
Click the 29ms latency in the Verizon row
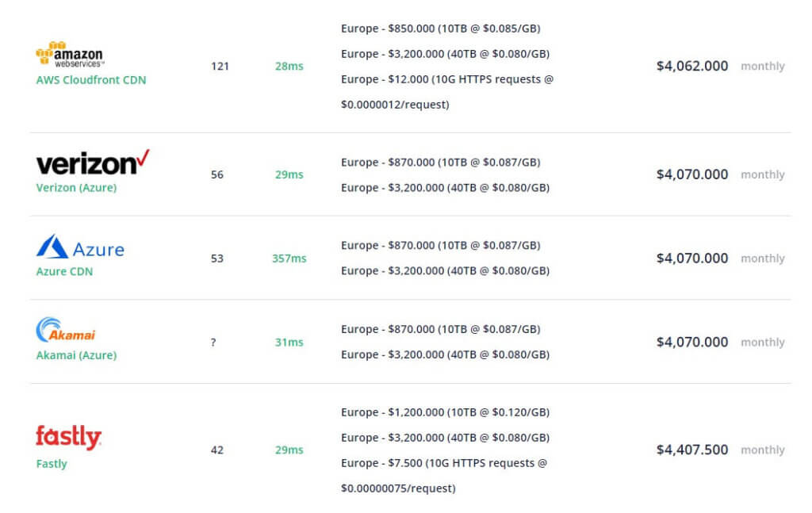[x=289, y=174]
